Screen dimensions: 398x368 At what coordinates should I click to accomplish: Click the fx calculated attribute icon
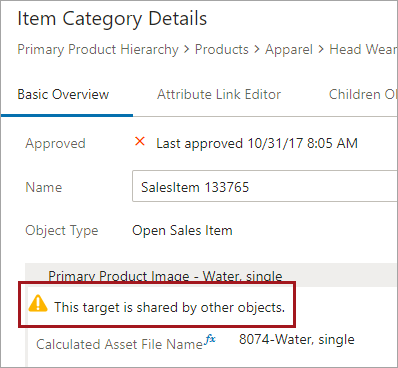pyautogui.click(x=210, y=340)
